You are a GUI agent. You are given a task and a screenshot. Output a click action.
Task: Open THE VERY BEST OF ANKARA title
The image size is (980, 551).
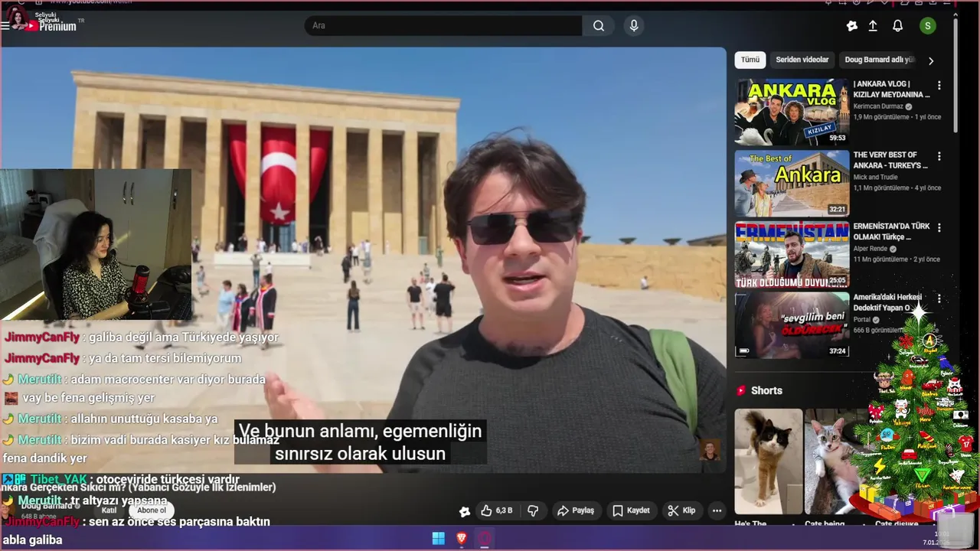coord(890,160)
